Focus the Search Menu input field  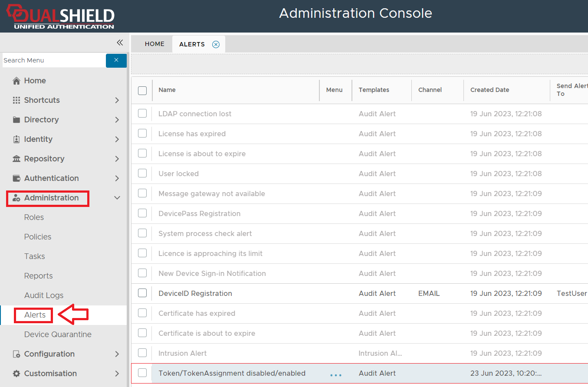pyautogui.click(x=53, y=60)
